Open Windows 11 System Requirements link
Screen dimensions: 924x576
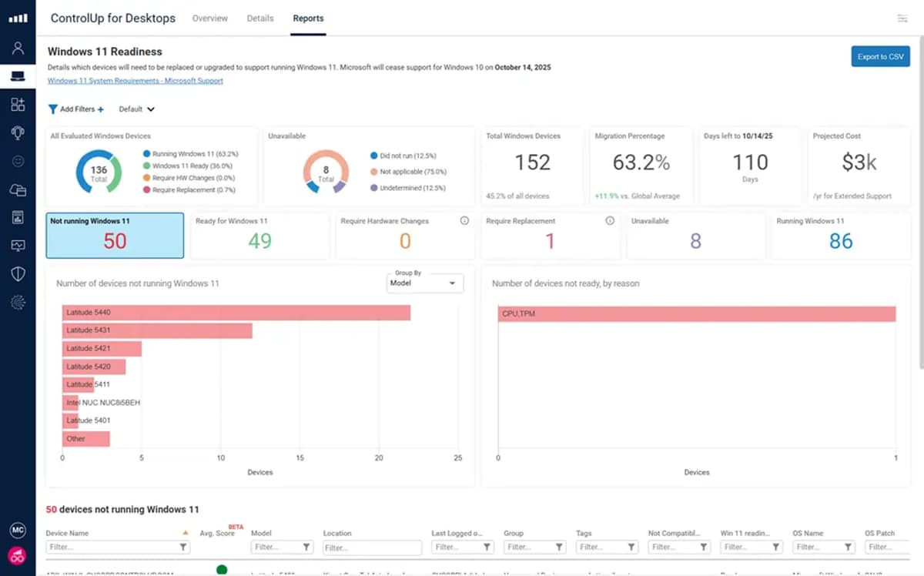click(136, 81)
